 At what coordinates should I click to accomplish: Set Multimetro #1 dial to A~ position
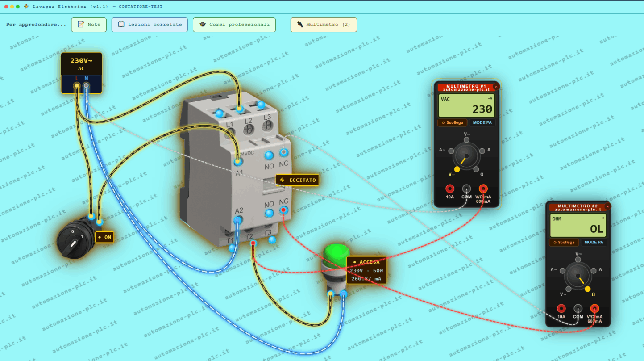(x=451, y=151)
